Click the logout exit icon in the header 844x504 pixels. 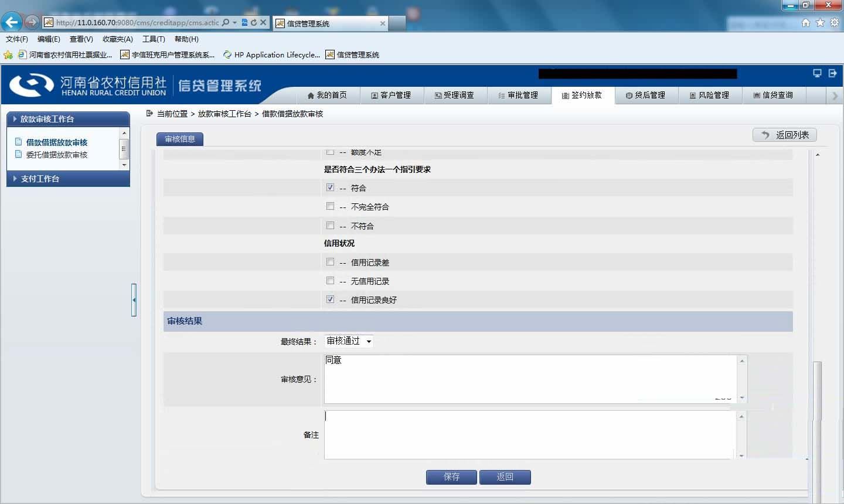click(832, 73)
